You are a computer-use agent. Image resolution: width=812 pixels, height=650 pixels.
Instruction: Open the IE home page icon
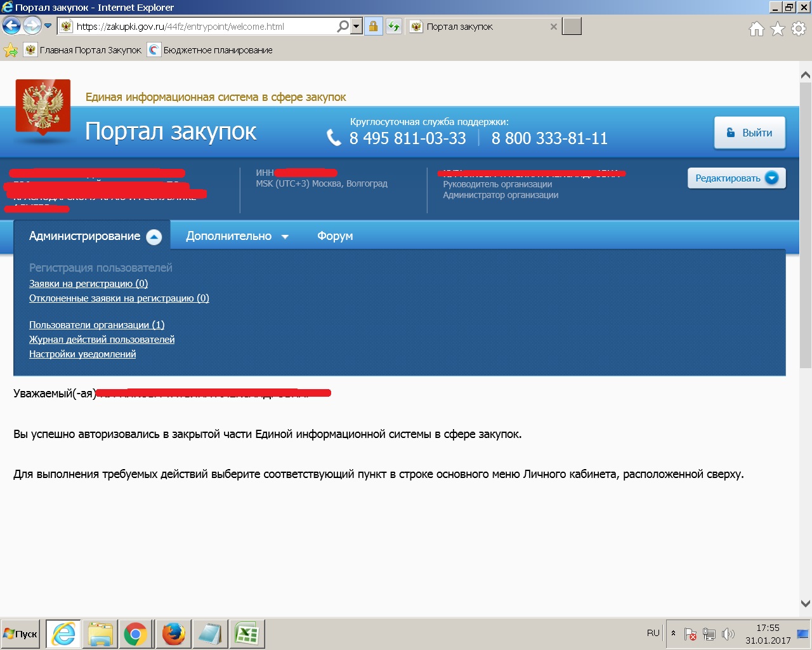756,29
